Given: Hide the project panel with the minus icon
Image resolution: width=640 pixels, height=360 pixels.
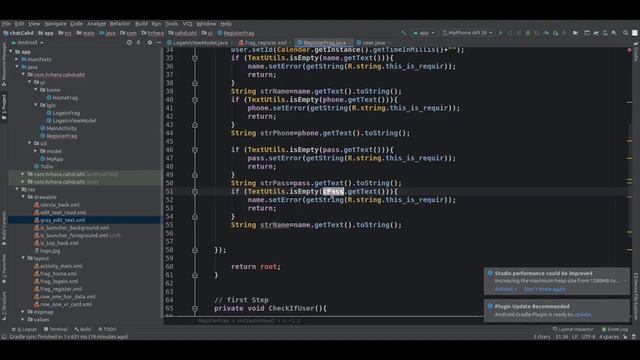Looking at the screenshot, I should 158,42.
